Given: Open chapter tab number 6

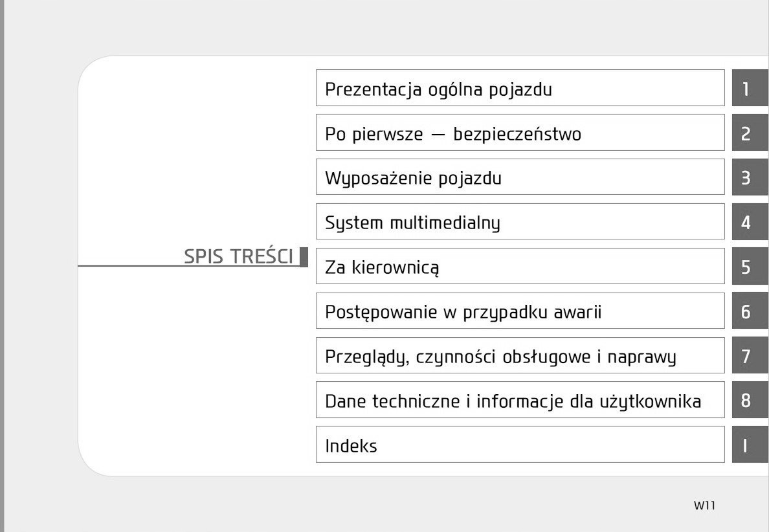Looking at the screenshot, I should click(x=749, y=311).
